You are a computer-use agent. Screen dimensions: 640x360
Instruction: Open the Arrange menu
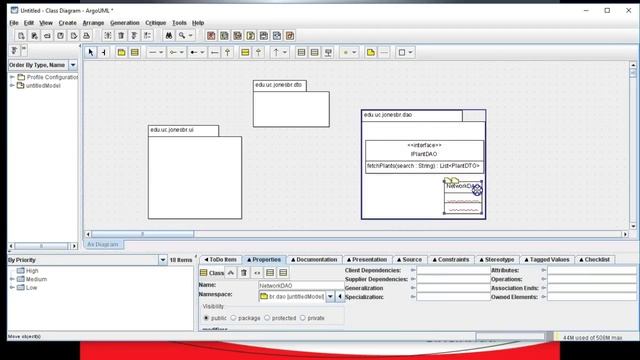pos(93,23)
